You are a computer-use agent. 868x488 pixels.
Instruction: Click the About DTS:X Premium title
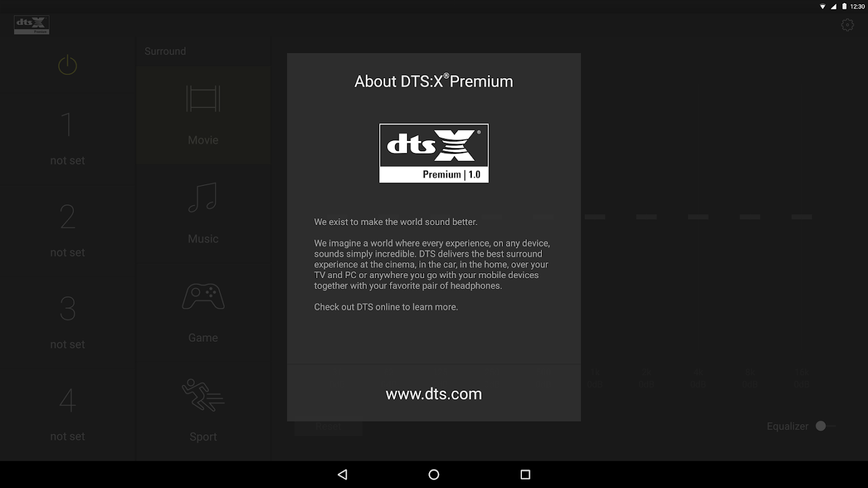click(x=434, y=81)
